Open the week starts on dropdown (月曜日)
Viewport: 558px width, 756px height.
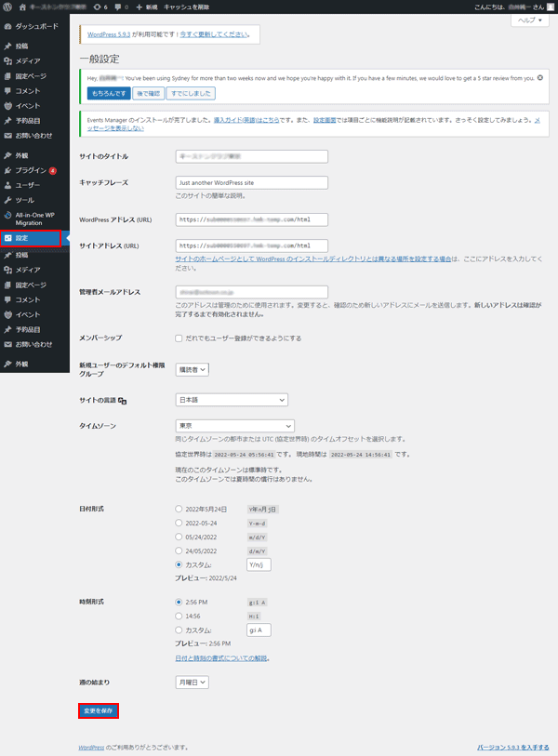(x=192, y=682)
